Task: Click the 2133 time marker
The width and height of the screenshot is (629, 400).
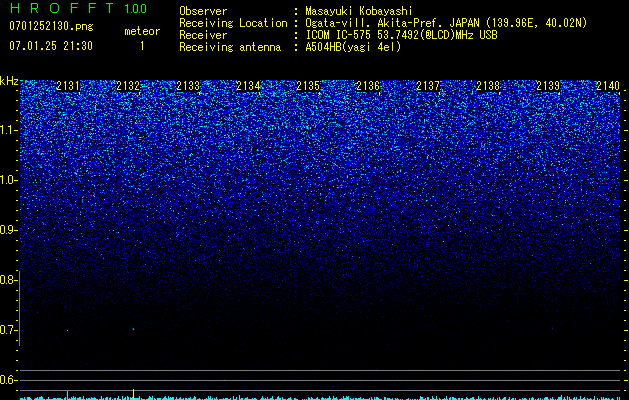Action: 188,86
